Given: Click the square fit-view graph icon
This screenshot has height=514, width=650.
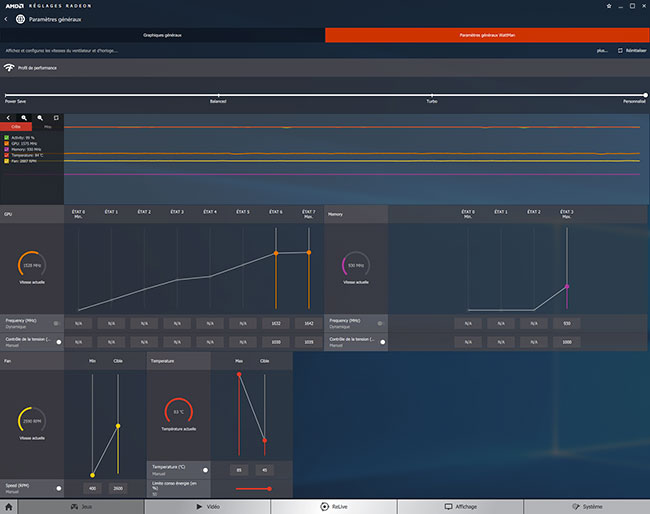Looking at the screenshot, I should click(x=56, y=117).
